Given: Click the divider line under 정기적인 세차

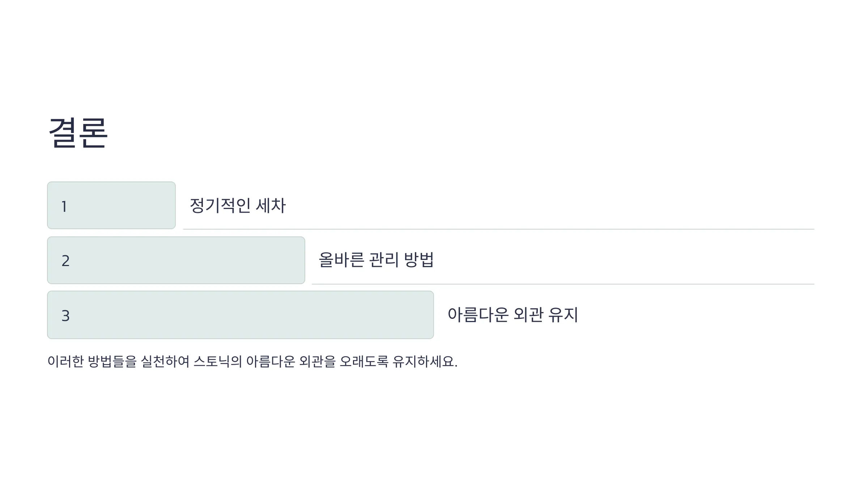Looking at the screenshot, I should [499, 229].
